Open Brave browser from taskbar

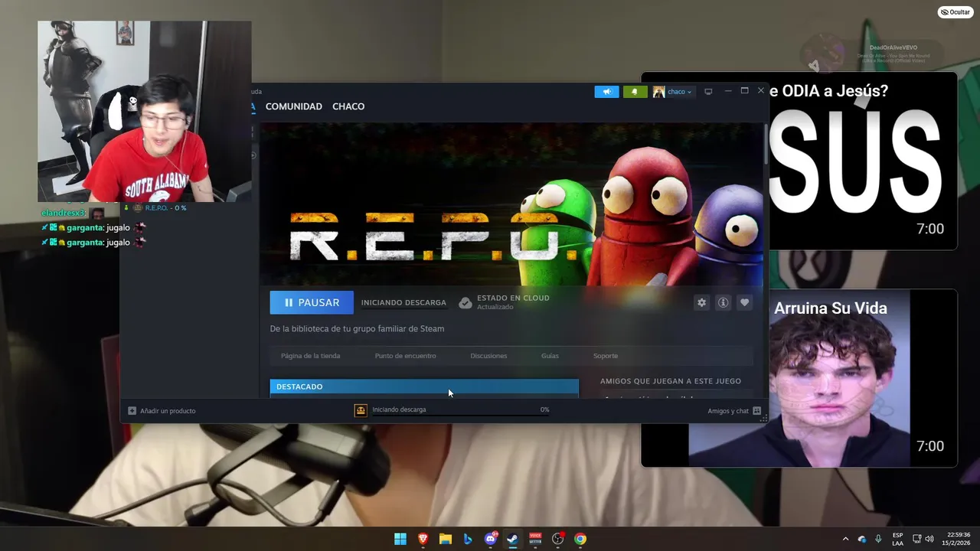point(423,539)
